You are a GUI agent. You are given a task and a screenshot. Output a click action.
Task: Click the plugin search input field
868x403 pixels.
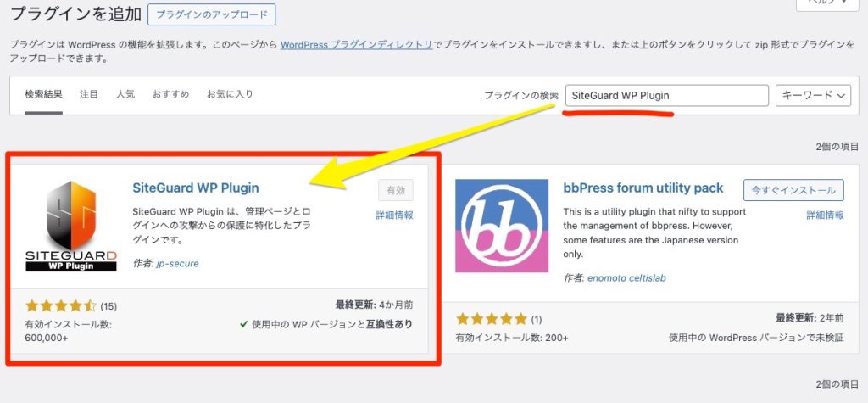coord(666,96)
